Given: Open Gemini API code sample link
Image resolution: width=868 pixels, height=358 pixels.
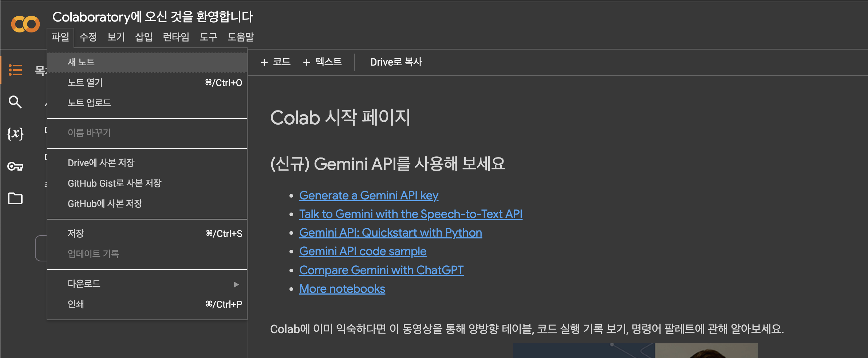Looking at the screenshot, I should pyautogui.click(x=363, y=251).
